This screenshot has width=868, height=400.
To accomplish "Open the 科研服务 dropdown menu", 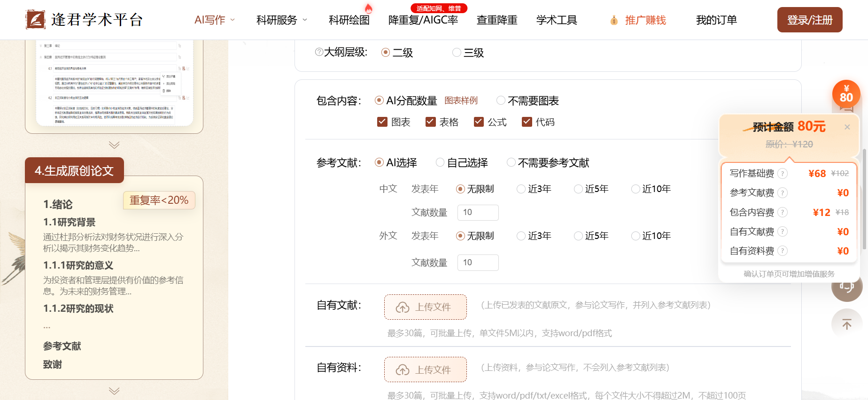I will pyautogui.click(x=282, y=20).
